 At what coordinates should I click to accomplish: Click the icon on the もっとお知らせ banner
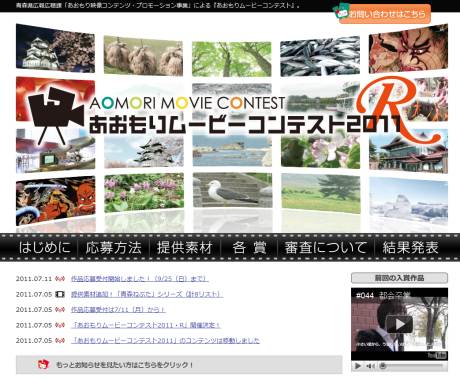pos(43,364)
